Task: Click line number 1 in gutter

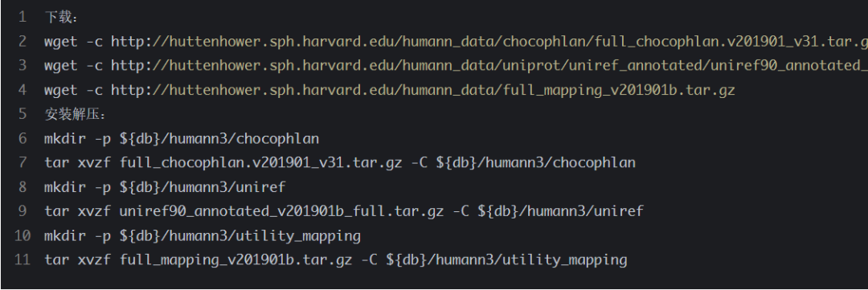Action: [23, 17]
